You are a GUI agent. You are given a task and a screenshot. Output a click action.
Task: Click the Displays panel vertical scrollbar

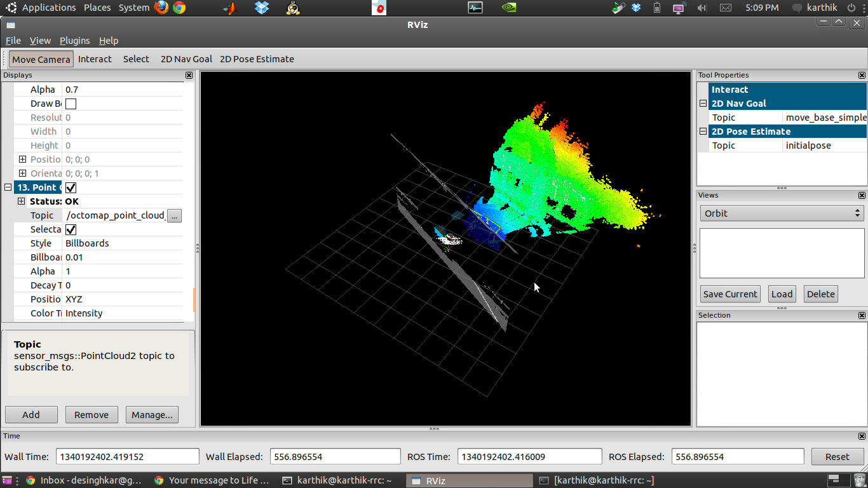tap(194, 300)
